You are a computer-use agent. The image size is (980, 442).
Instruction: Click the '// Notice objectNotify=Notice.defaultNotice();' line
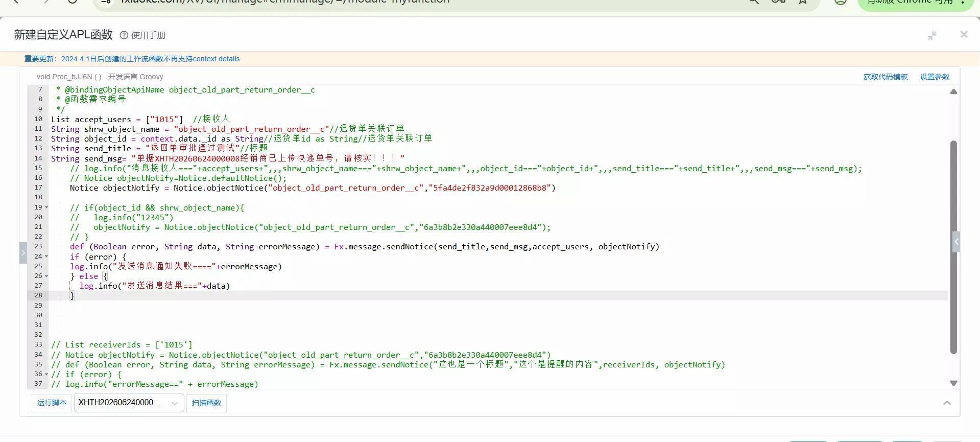(x=178, y=178)
